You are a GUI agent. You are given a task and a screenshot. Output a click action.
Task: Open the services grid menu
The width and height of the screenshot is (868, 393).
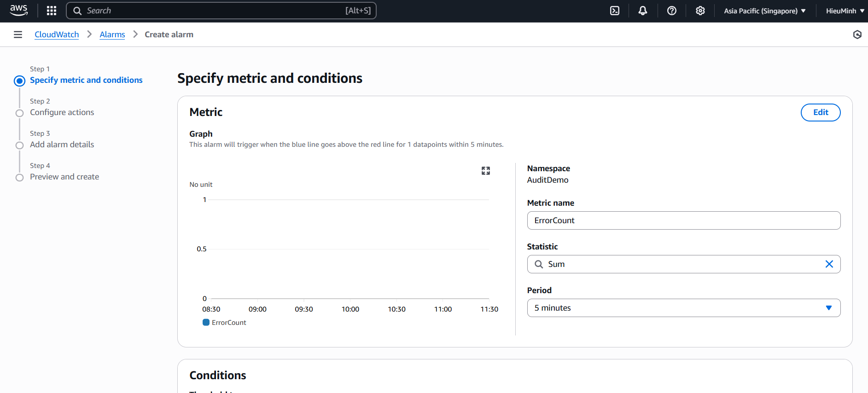tap(52, 11)
